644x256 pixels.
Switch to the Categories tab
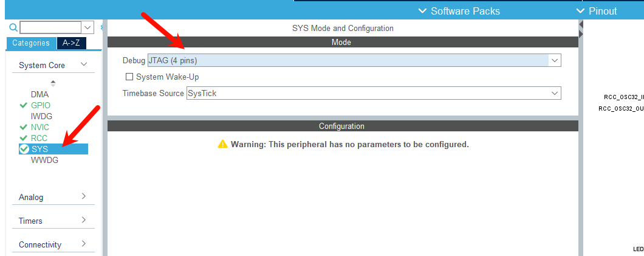pos(31,43)
